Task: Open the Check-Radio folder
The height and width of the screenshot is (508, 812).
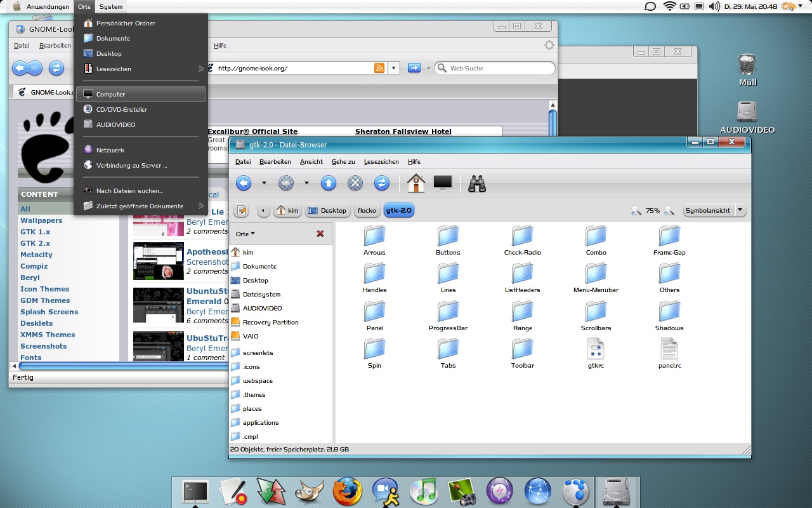Action: (x=522, y=241)
